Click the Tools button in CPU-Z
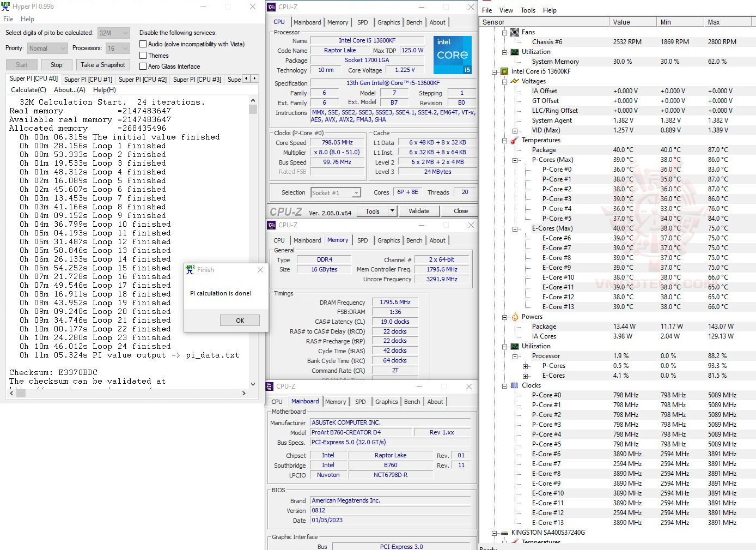Viewport: 756px width, 550px height. 373,211
